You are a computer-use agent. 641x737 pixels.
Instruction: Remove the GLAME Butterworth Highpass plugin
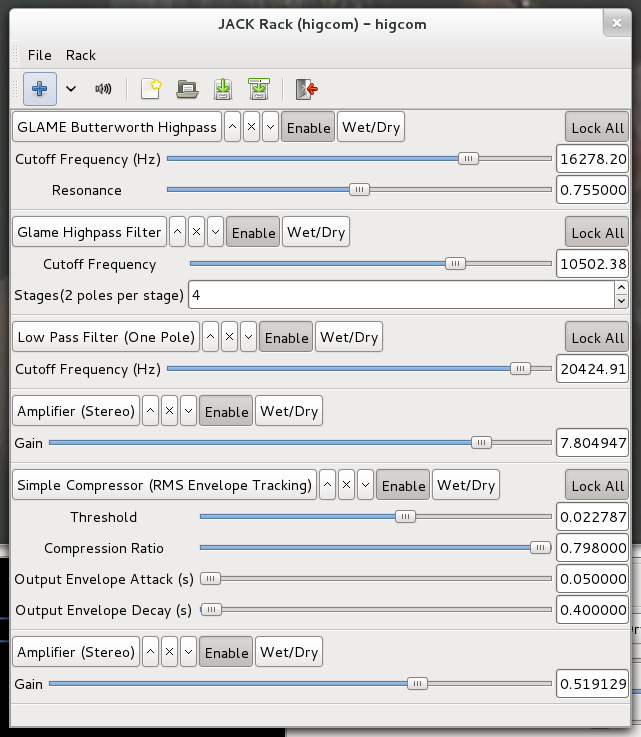coord(251,127)
